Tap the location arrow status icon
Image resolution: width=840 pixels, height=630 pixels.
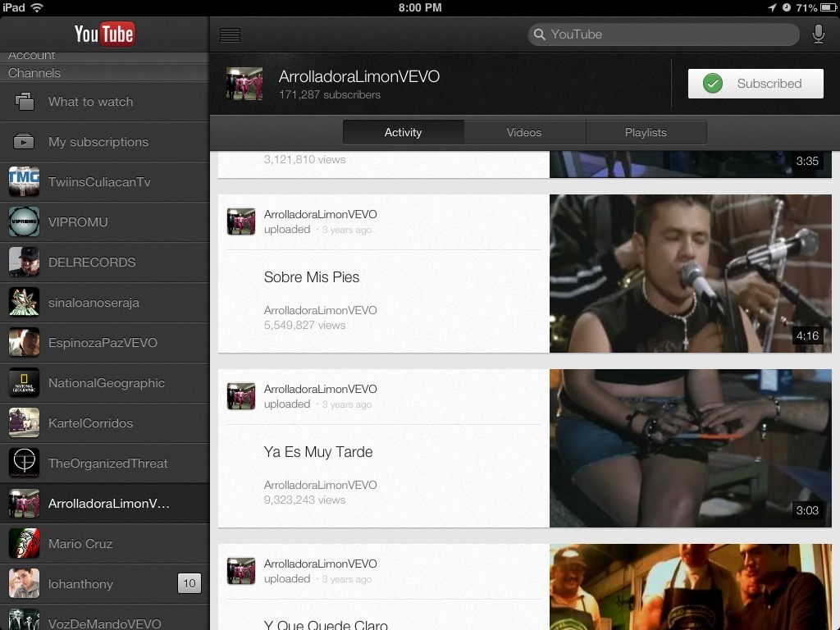(x=772, y=7)
